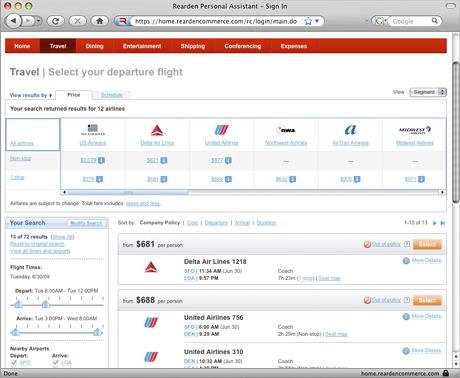The height and width of the screenshot is (378, 460).
Task: Click the Google search engine selector icon
Action: tap(379, 21)
